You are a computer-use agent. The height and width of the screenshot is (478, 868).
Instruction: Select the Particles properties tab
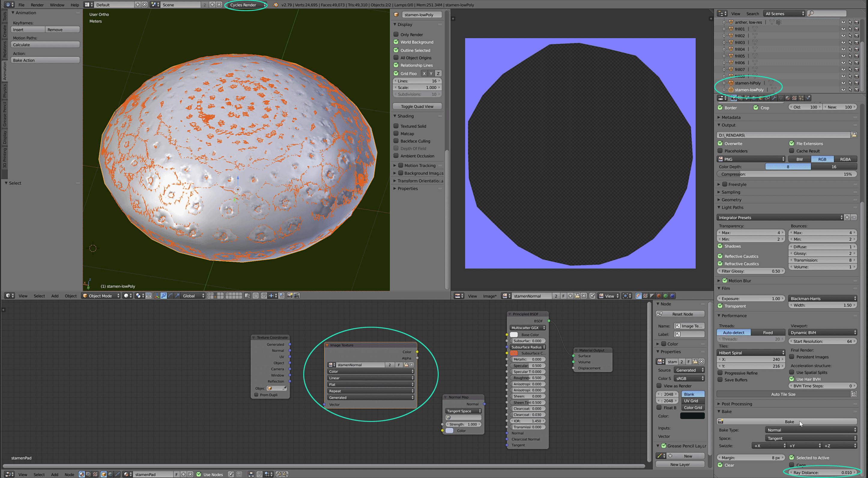tap(802, 98)
